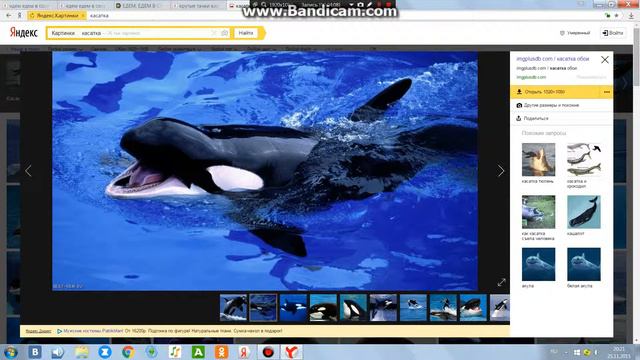Open the imgplusdb.com касатка обои title link
Viewport: 640px width, 360px height.
point(552,59)
